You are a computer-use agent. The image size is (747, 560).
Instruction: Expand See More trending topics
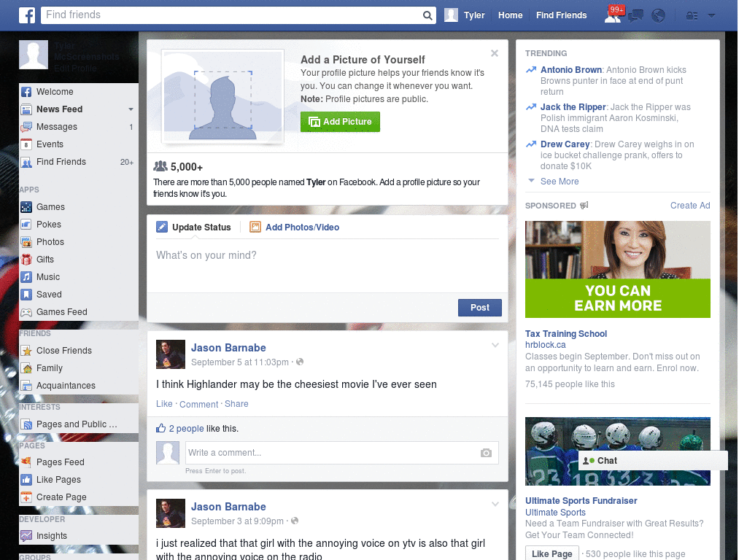(x=560, y=182)
